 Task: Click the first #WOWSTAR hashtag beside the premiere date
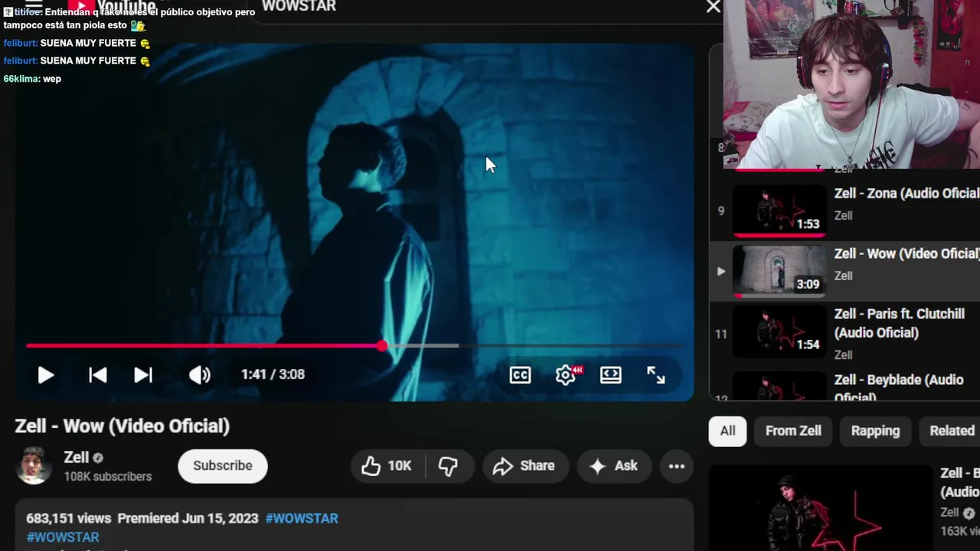pos(302,518)
